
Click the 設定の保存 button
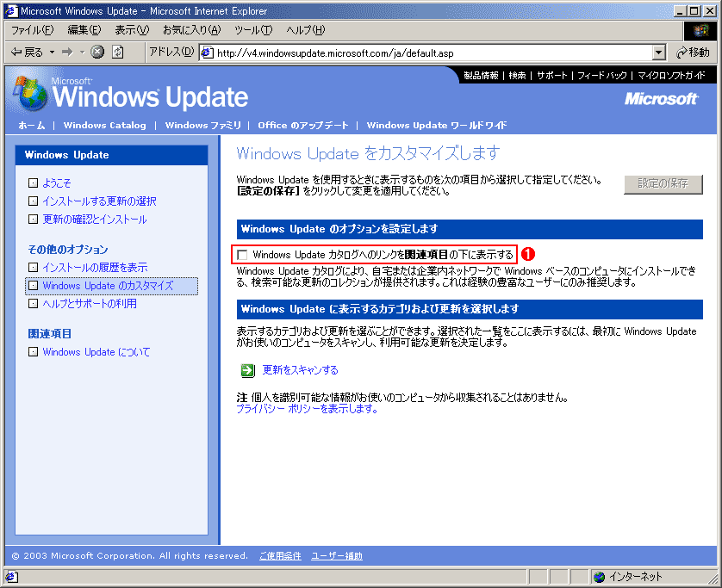pos(663,184)
